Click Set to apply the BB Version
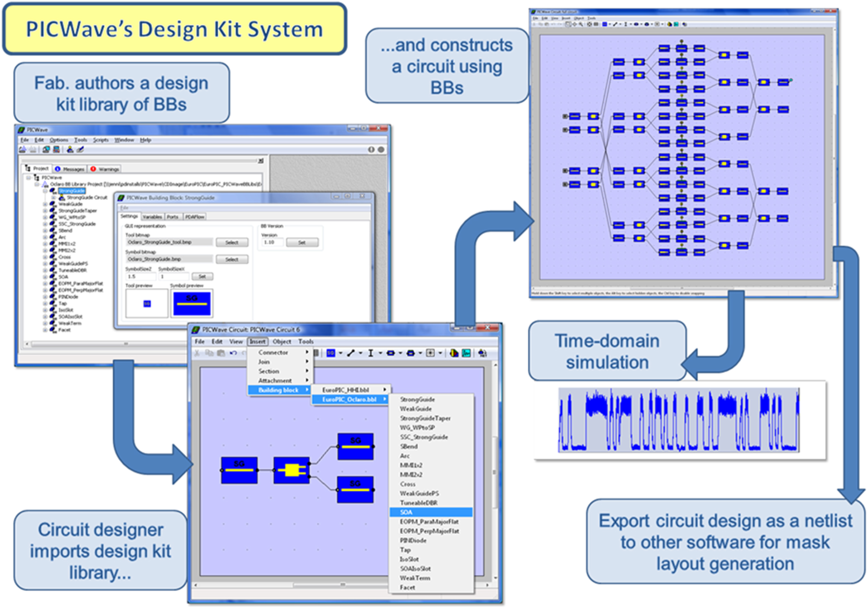This screenshot has width=868, height=609. click(302, 242)
